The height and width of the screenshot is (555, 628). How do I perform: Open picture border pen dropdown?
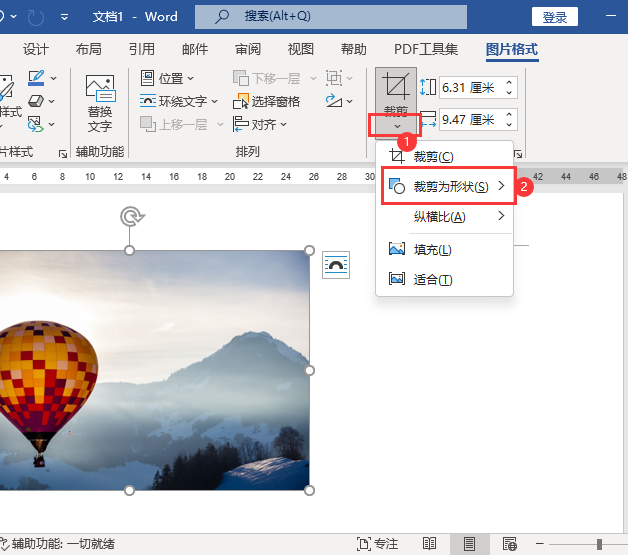pyautogui.click(x=53, y=78)
